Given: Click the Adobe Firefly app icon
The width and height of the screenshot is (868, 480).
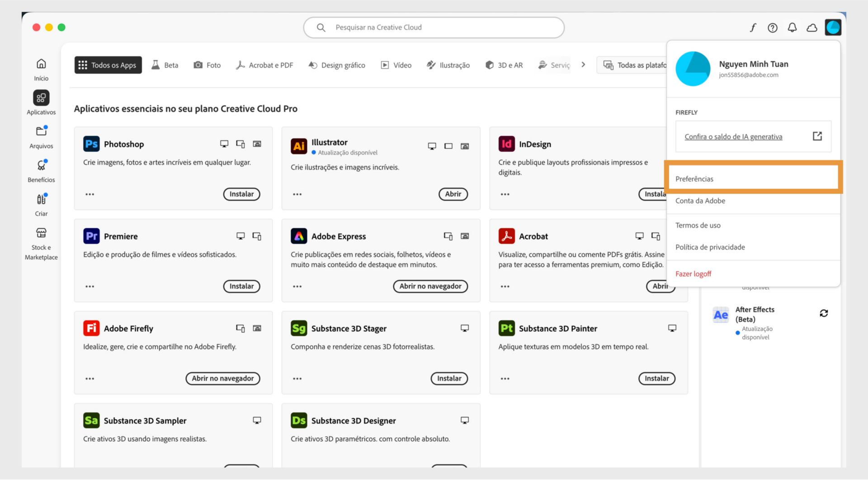Looking at the screenshot, I should click(x=91, y=328).
